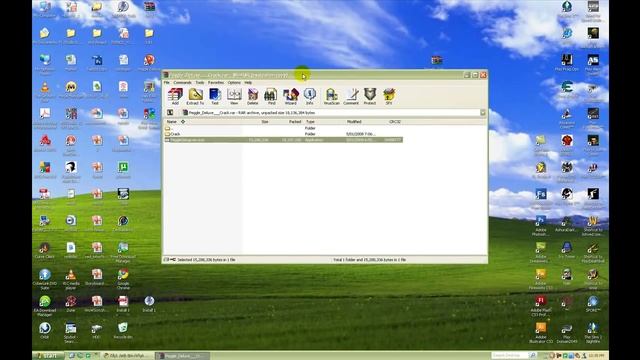Sort by the Modified column header
The height and width of the screenshot is (360, 640).
click(354, 122)
